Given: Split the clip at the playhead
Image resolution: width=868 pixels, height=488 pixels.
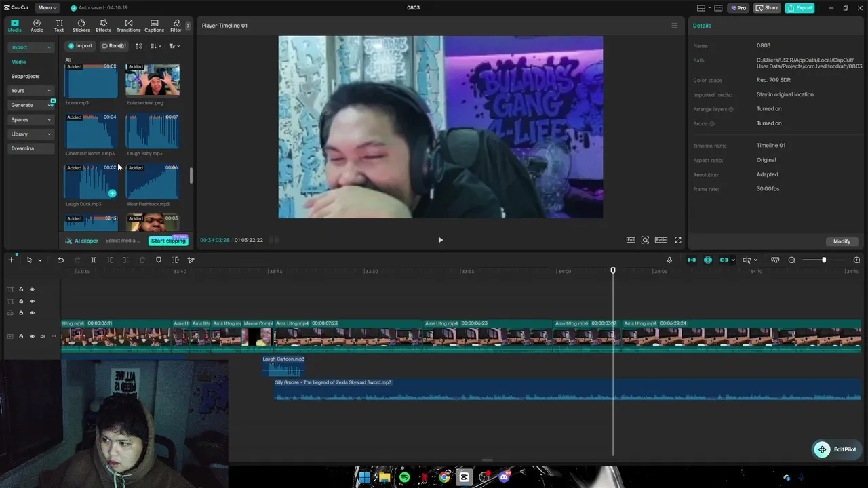Looking at the screenshot, I should click(x=93, y=260).
